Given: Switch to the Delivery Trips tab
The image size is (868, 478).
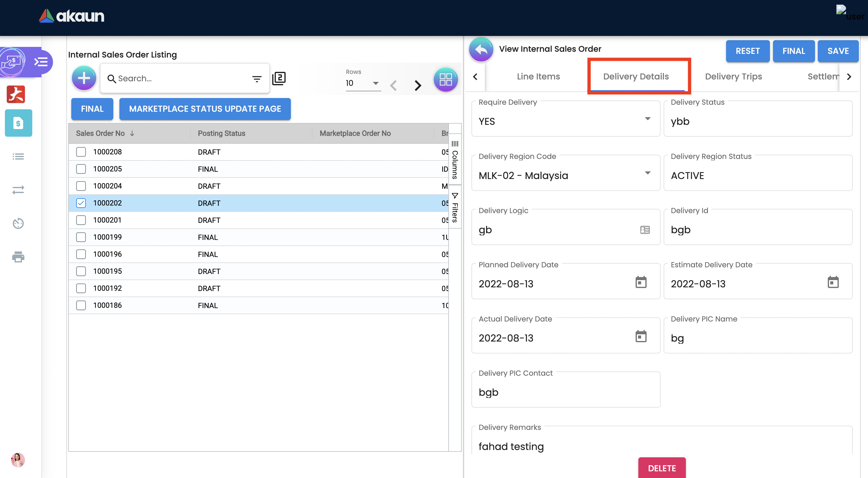Looking at the screenshot, I should coord(733,76).
